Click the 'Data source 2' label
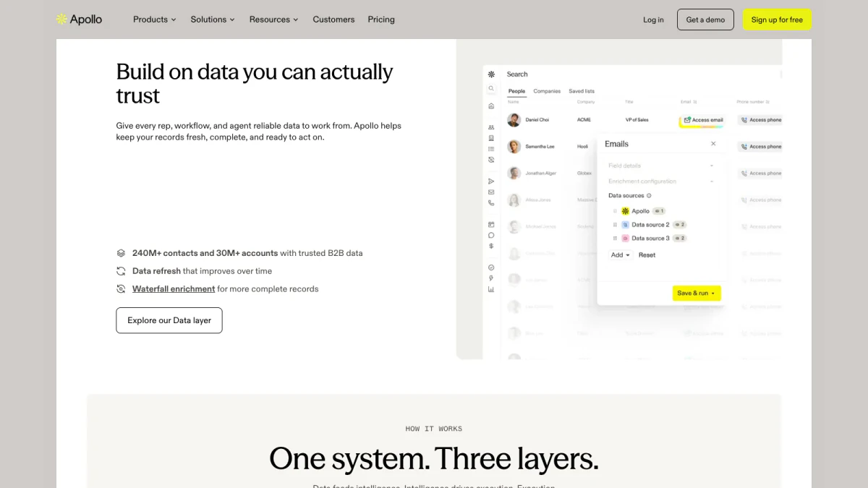Screen dimensions: 868x488 [x=650, y=225]
